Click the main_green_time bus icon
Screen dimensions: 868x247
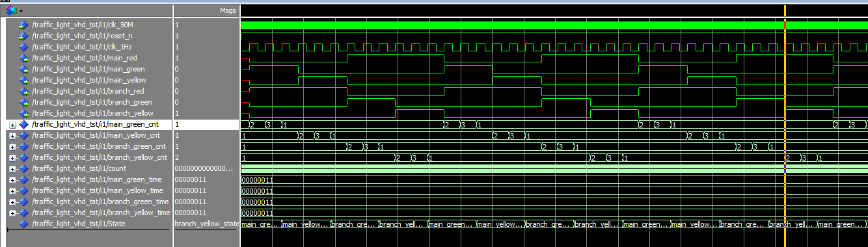click(24, 180)
